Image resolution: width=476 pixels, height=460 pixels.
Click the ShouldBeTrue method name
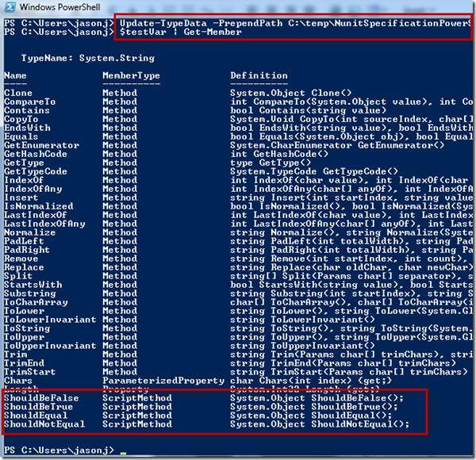(x=39, y=407)
